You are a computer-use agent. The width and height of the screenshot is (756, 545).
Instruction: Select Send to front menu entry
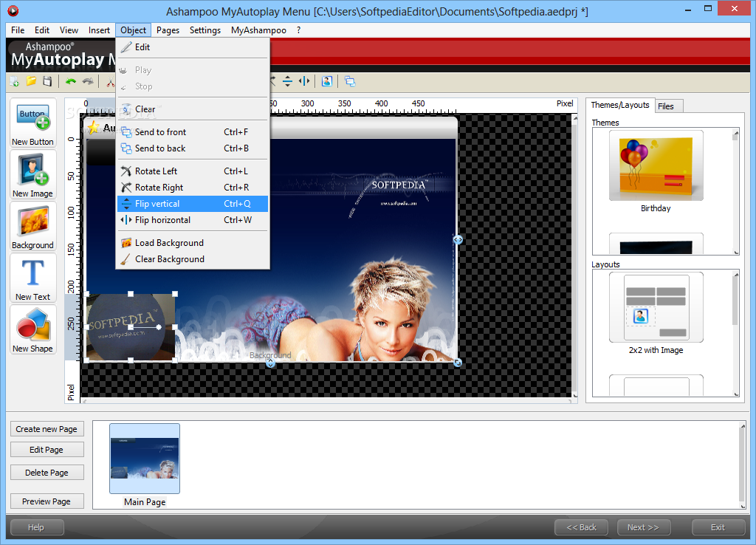point(193,132)
